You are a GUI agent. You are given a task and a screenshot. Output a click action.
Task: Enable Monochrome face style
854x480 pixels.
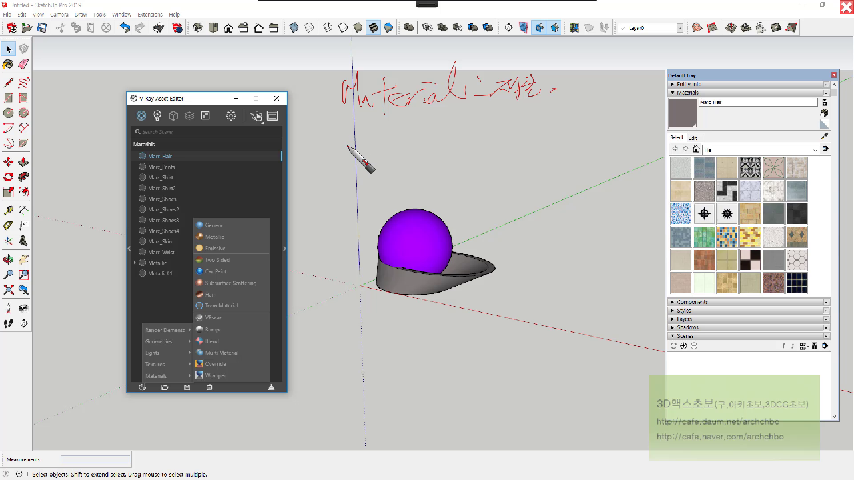click(x=388, y=27)
